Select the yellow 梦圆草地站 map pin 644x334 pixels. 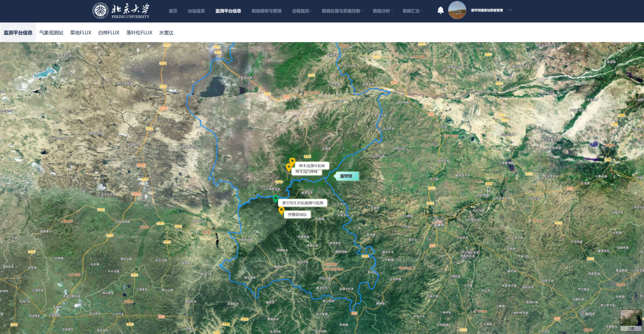pos(281,210)
